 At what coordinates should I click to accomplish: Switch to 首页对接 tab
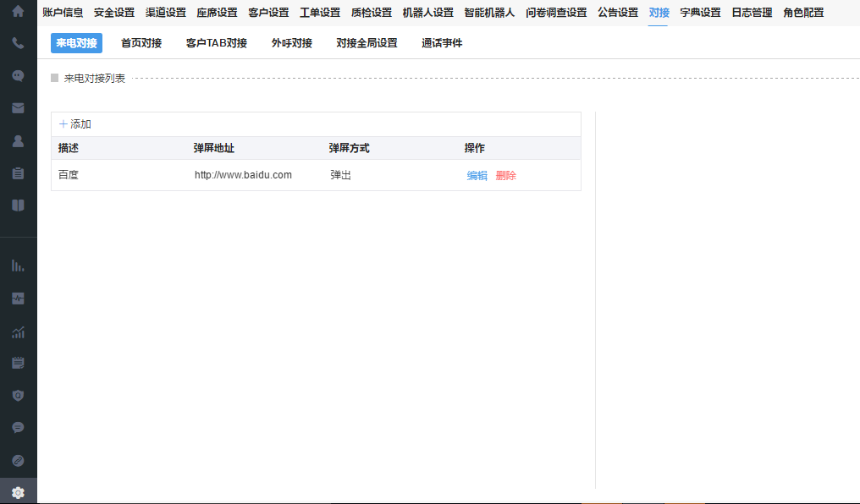141,43
